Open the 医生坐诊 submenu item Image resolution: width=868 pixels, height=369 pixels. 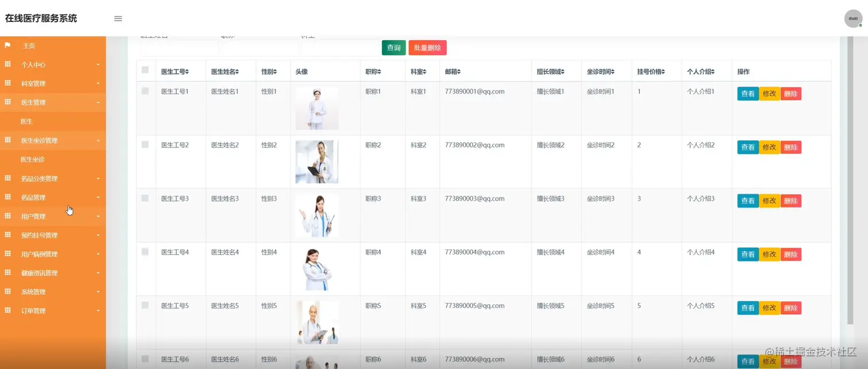(32, 159)
